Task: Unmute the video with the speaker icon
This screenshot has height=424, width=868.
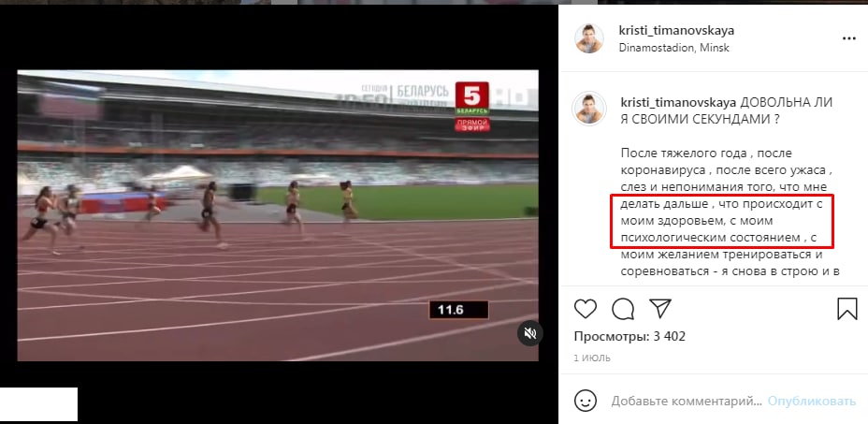Action: pyautogui.click(x=530, y=333)
